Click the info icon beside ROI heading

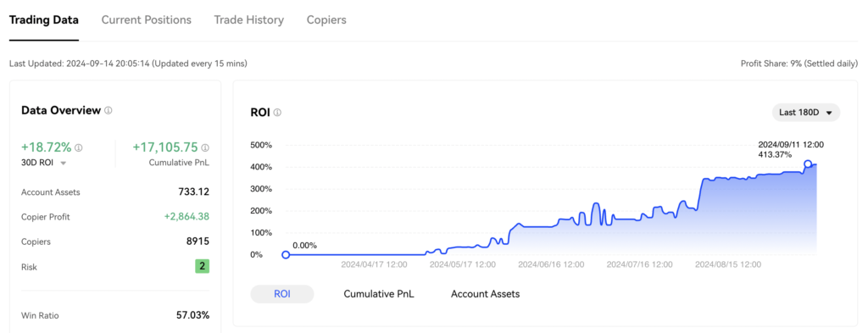[277, 113]
